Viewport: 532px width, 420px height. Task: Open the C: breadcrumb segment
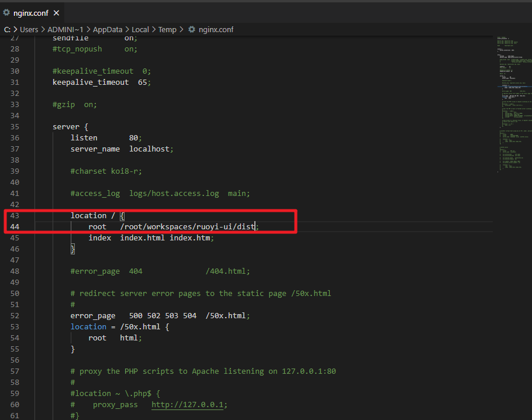tap(7, 29)
